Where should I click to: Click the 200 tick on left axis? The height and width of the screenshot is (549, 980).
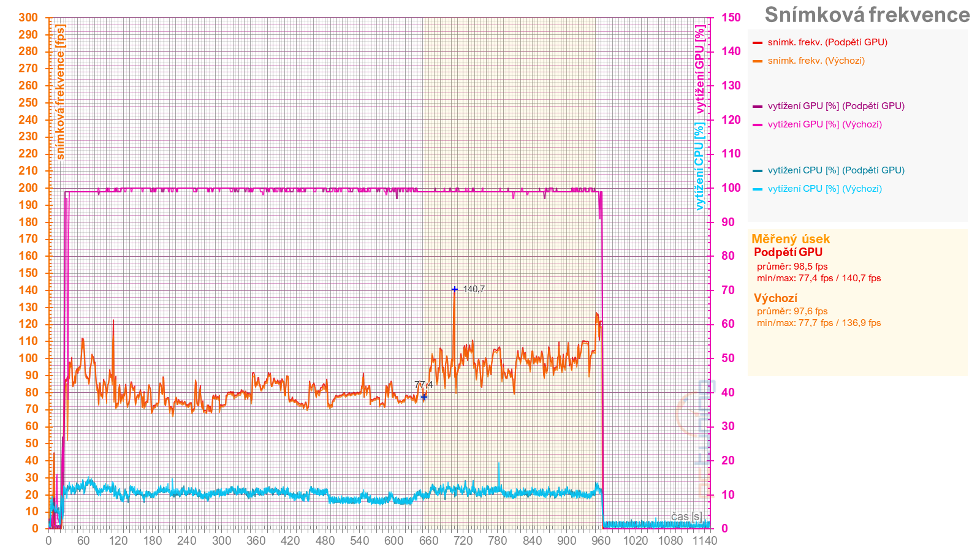tap(28, 187)
